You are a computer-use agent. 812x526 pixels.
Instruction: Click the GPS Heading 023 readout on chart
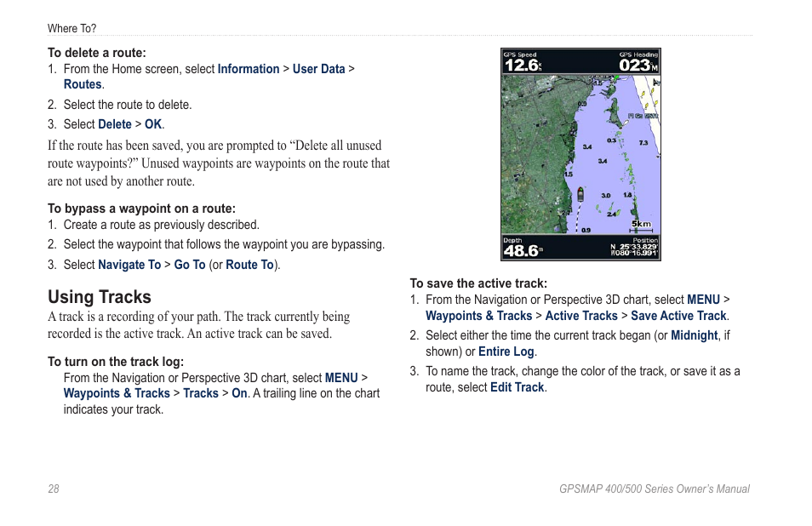pos(638,62)
